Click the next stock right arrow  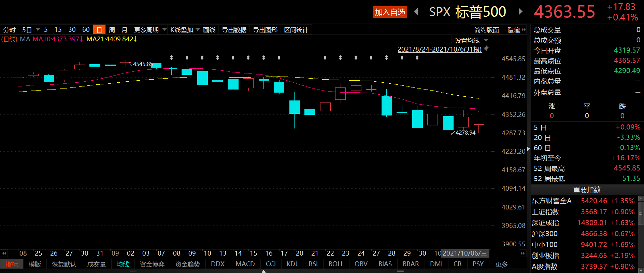pos(520,12)
